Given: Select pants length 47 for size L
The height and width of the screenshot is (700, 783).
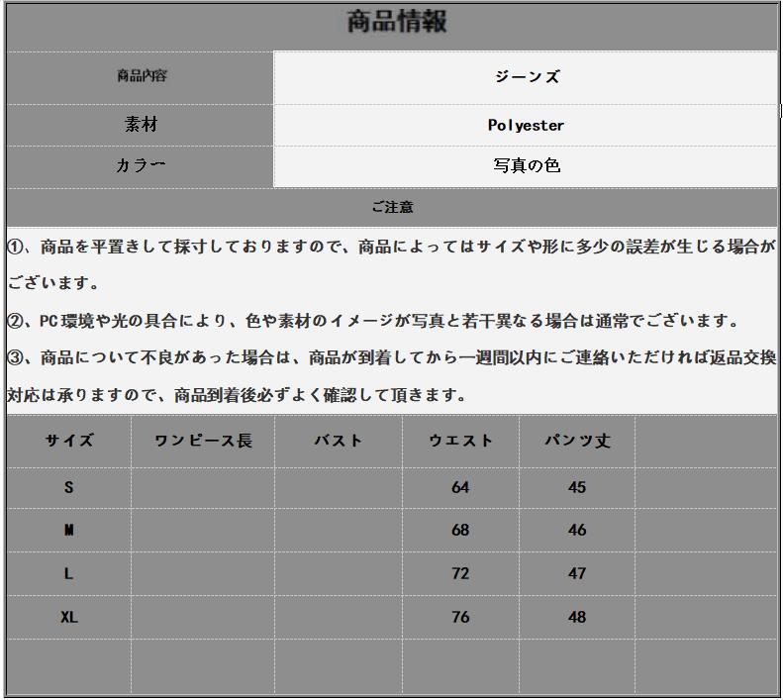Looking at the screenshot, I should (x=577, y=573).
